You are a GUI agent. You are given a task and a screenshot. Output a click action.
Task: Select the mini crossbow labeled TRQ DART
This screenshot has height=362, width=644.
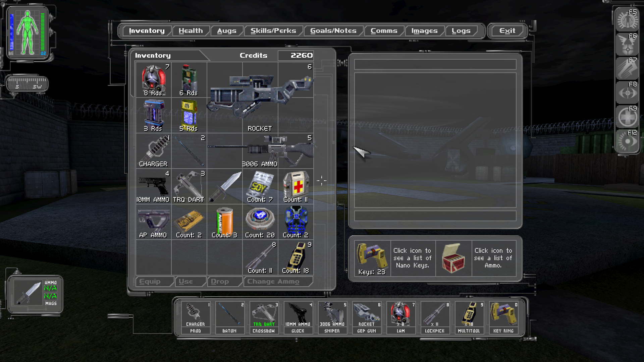189,186
